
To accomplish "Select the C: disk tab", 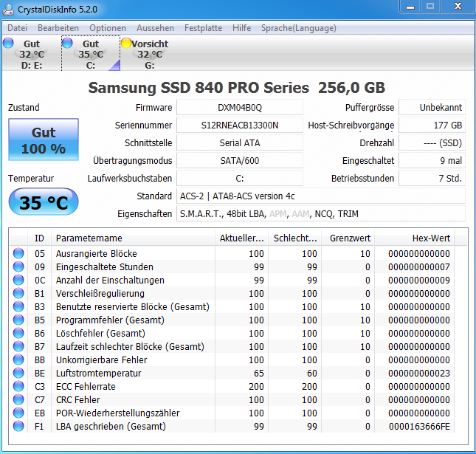I will click(91, 53).
